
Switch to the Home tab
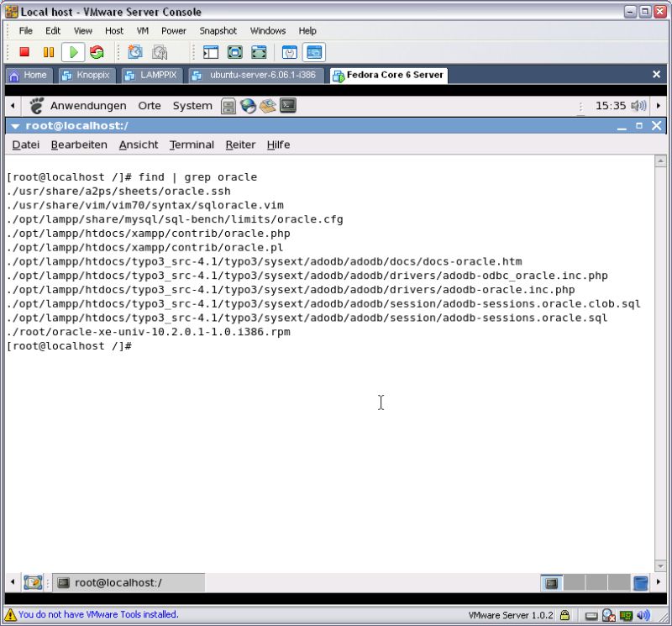(x=29, y=75)
